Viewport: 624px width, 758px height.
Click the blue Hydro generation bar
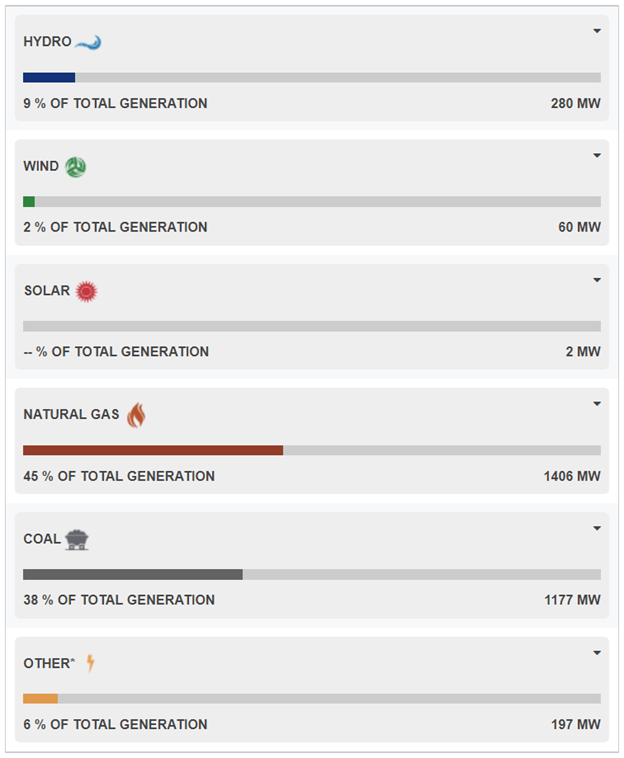tap(49, 77)
